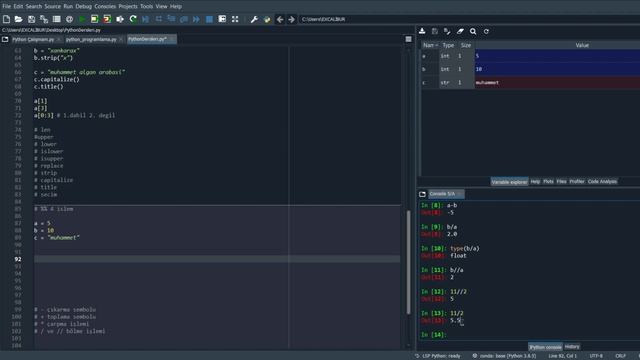Run selection or current line
The height and width of the screenshot is (360, 640).
pyautogui.click(x=120, y=19)
